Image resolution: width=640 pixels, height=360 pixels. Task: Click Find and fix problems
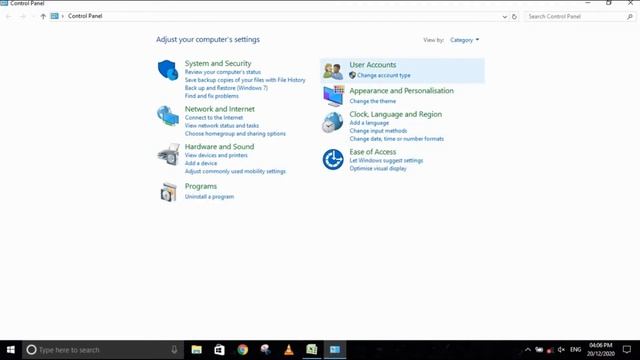(x=211, y=96)
